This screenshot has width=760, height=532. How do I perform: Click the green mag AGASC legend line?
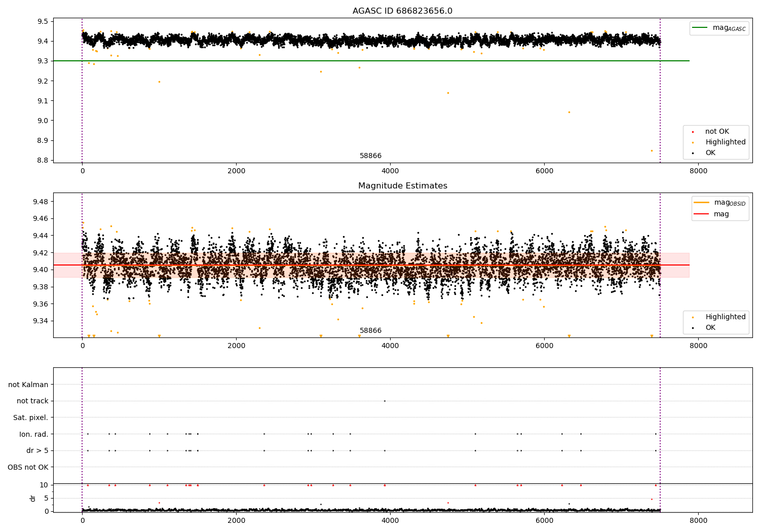701,28
